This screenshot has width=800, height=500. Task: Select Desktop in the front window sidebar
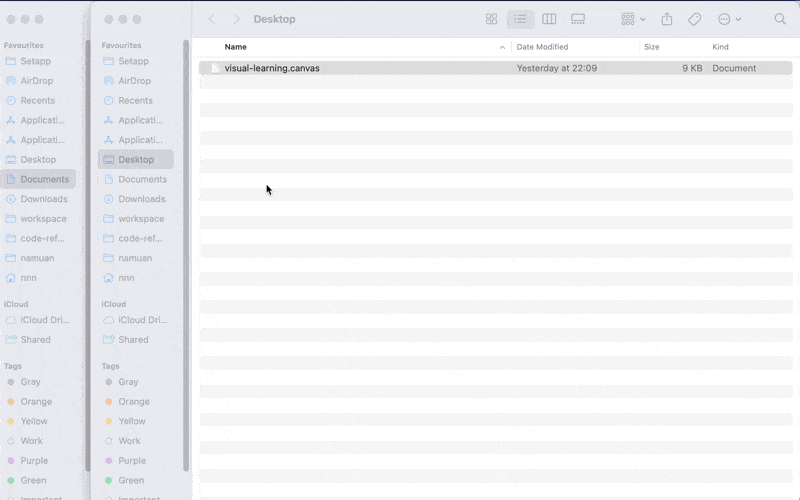pos(136,160)
